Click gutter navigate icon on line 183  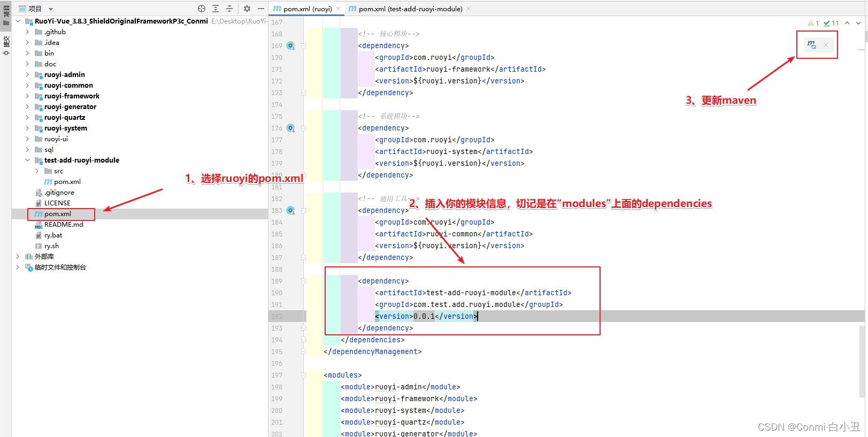click(x=290, y=211)
